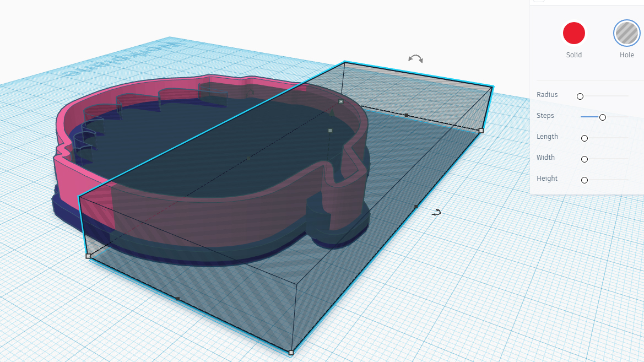
Task: Click the Hole label
Action: pyautogui.click(x=627, y=55)
